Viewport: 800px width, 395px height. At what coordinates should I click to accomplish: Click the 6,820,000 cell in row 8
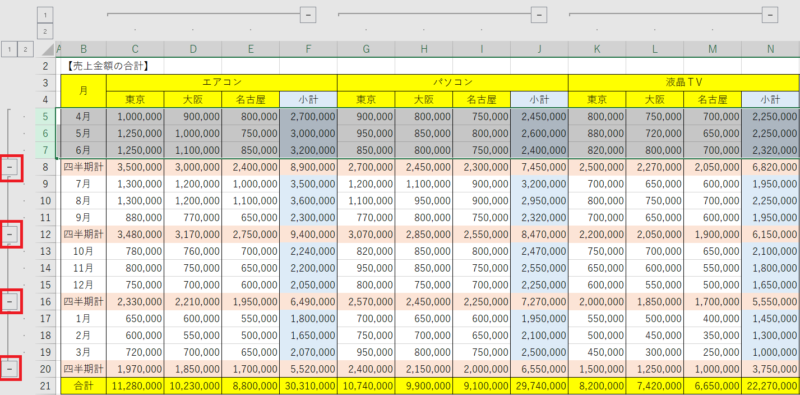(x=770, y=167)
